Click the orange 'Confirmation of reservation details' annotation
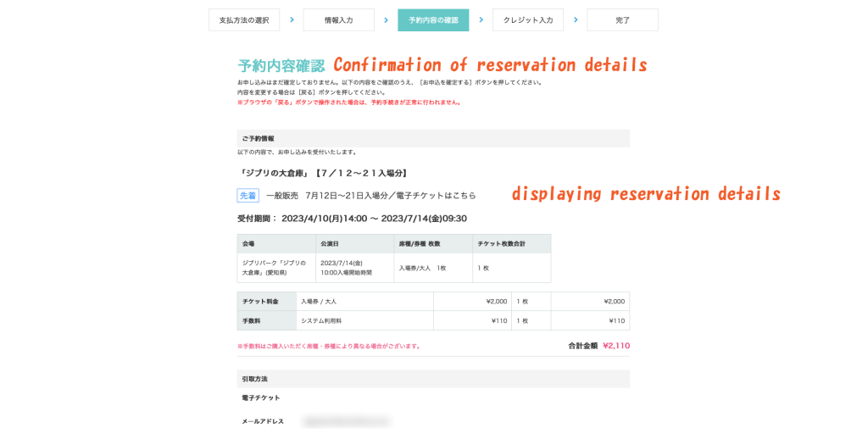868x439 pixels. (490, 65)
